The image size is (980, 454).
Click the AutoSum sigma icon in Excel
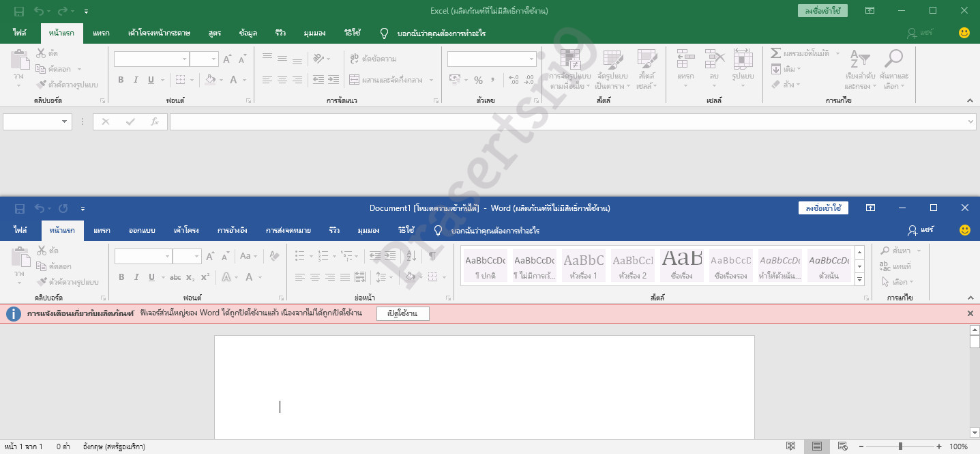775,53
